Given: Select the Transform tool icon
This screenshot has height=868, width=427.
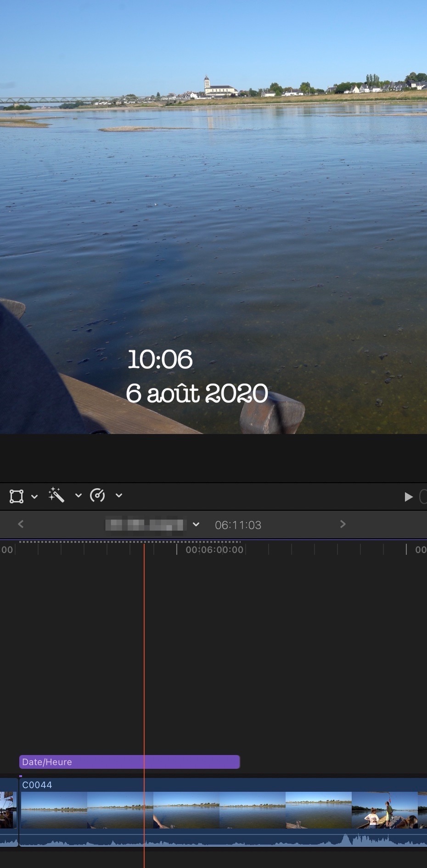Looking at the screenshot, I should tap(17, 496).
